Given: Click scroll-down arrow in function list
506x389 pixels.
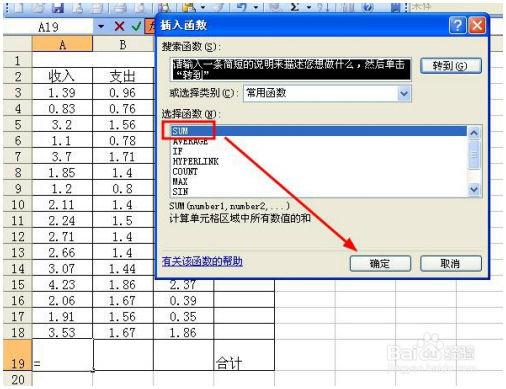Looking at the screenshot, I should tap(474, 189).
